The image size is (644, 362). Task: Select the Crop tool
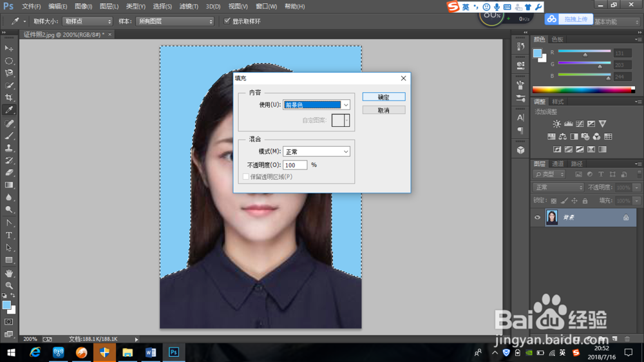click(x=8, y=98)
